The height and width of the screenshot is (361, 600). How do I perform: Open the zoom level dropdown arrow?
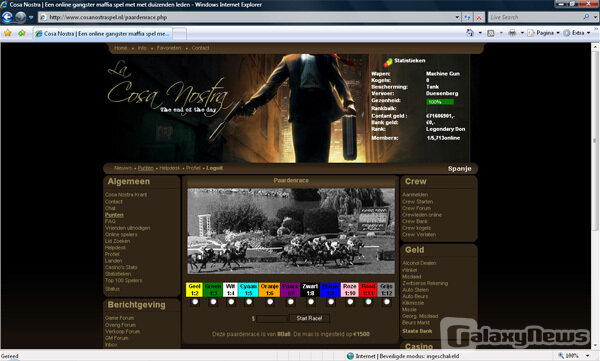(587, 356)
